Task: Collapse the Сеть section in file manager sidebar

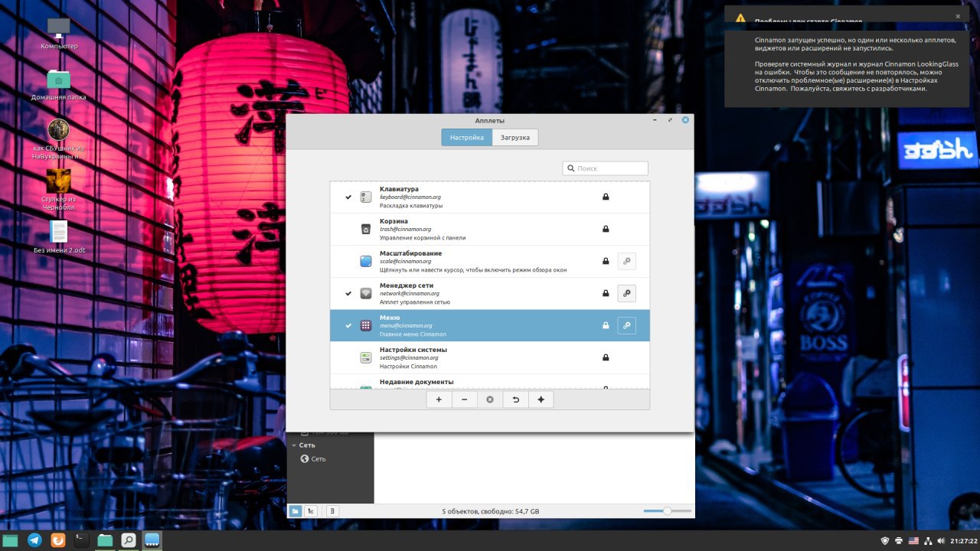Action: coord(294,445)
